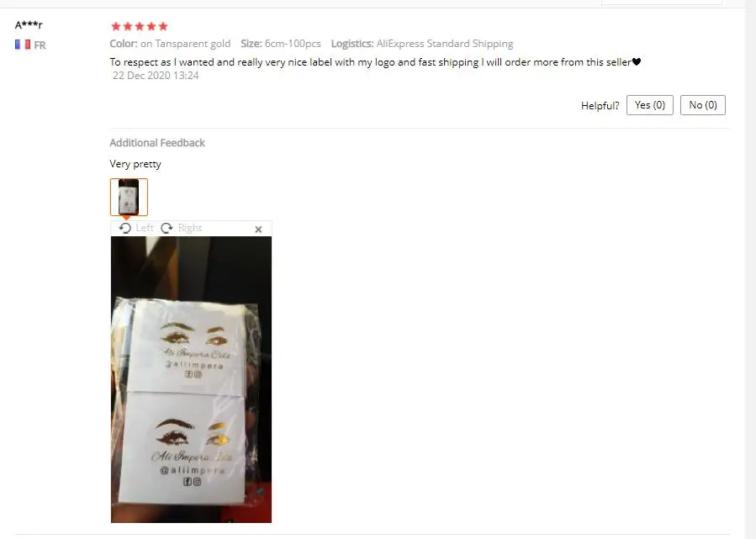Viewport: 756px width, 539px height.
Task: Vote No (0) on review helpfulness
Action: (702, 105)
